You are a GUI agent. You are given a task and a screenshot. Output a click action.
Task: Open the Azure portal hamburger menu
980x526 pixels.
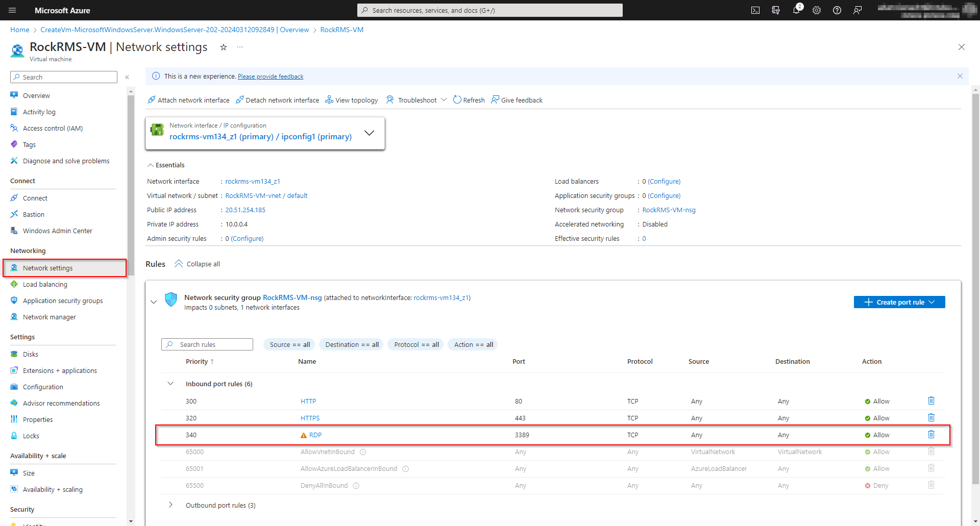[x=12, y=10]
